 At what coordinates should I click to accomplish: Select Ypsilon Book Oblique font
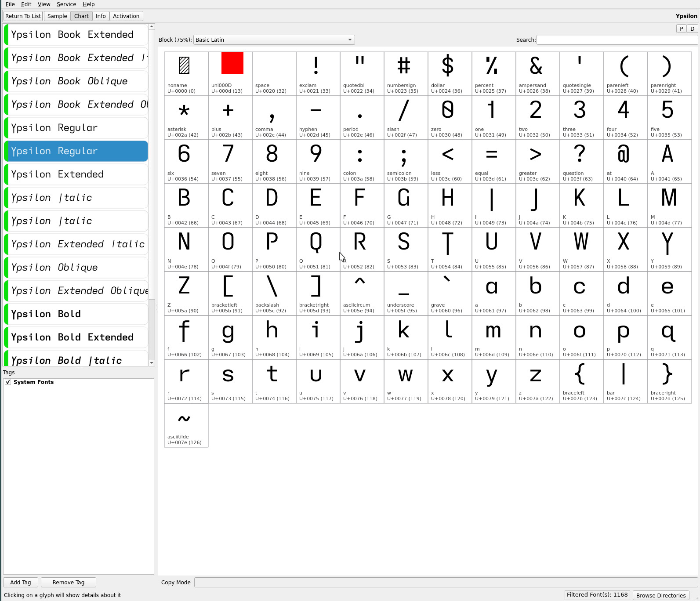tap(76, 81)
